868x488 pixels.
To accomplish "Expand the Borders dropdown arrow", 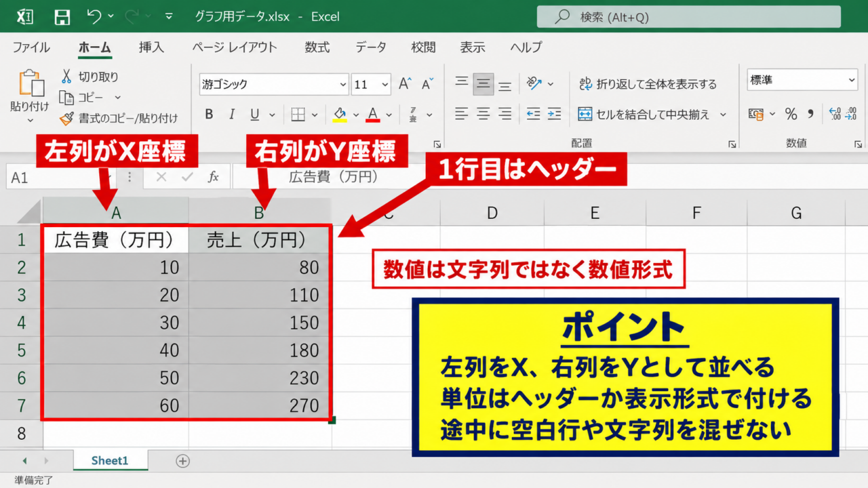I will tap(316, 115).
